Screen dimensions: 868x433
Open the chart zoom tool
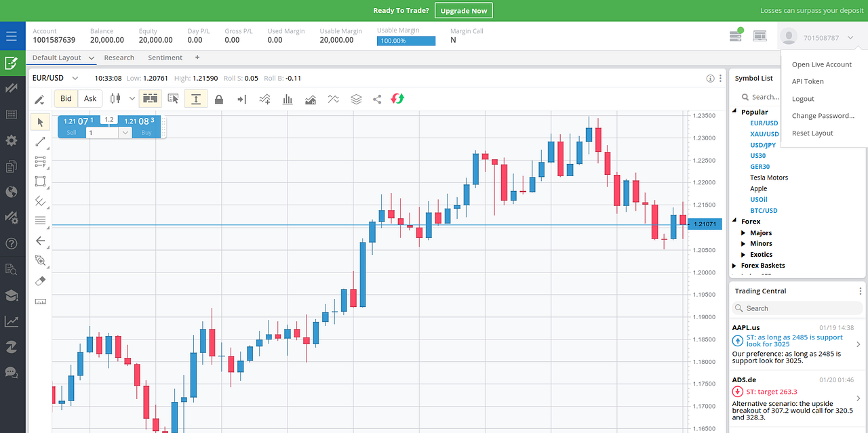coord(41,260)
